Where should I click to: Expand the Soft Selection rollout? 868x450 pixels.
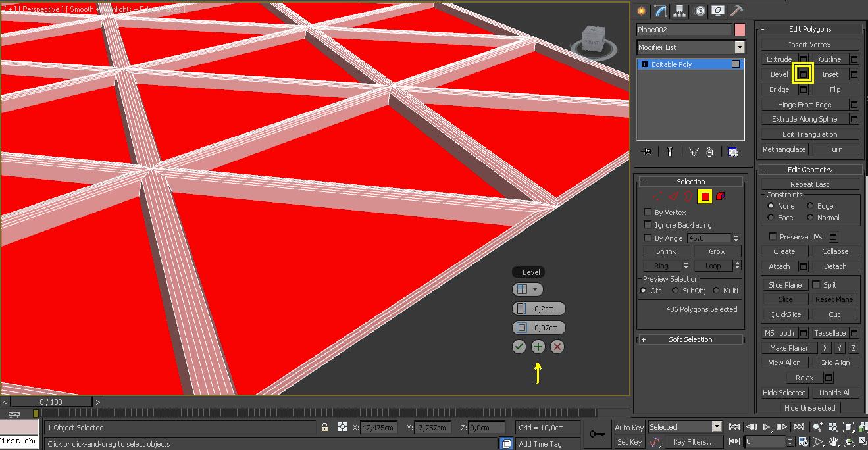coord(690,339)
